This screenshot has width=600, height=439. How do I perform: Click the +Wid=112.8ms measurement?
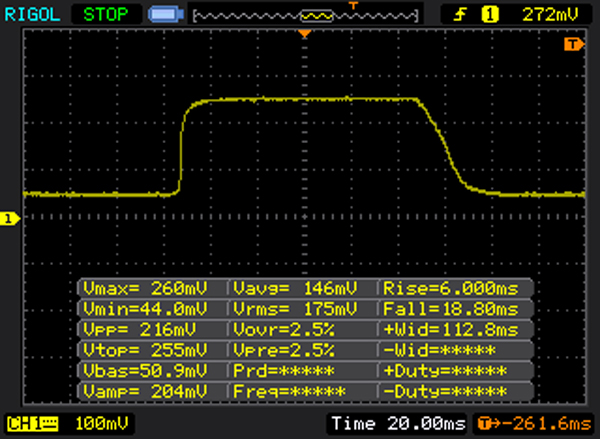tap(451, 330)
